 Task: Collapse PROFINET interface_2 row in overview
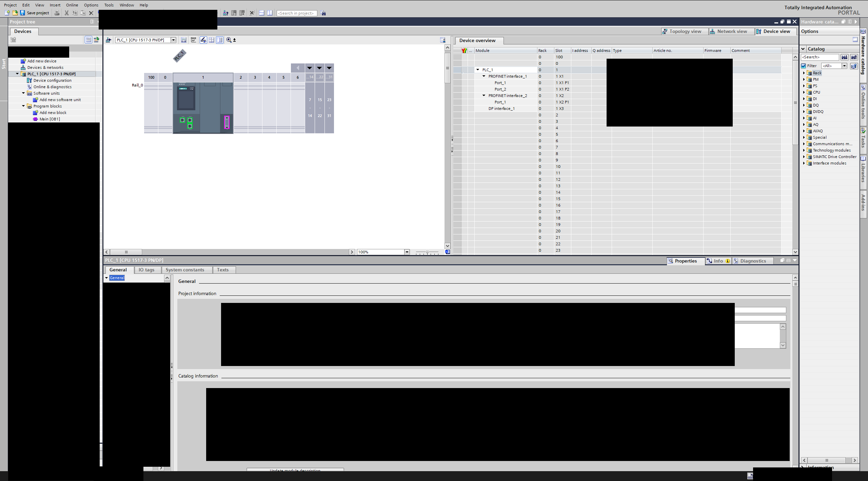(x=484, y=96)
